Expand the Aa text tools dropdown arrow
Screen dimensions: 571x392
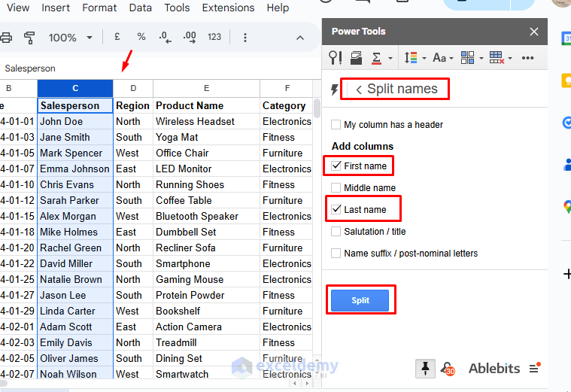click(x=451, y=58)
